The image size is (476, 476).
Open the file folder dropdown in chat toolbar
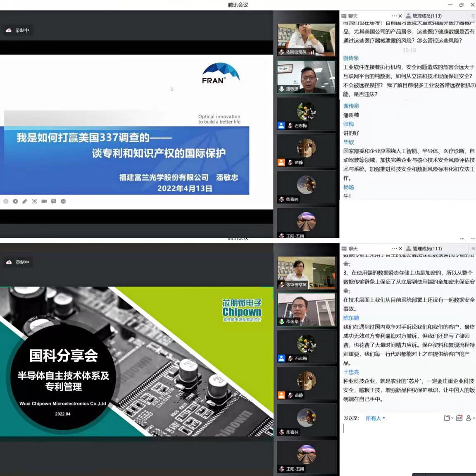(448, 418)
